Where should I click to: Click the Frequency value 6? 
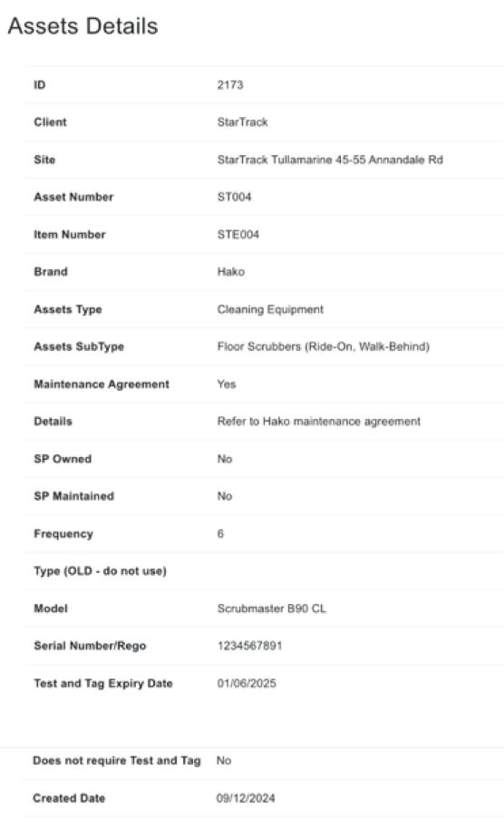pos(220,534)
